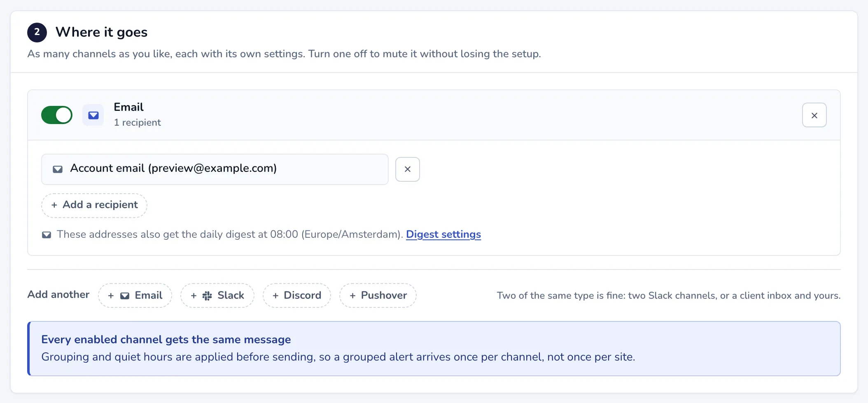Open the Account email recipient field
Screen dimensions: 868x403
pyautogui.click(x=215, y=169)
